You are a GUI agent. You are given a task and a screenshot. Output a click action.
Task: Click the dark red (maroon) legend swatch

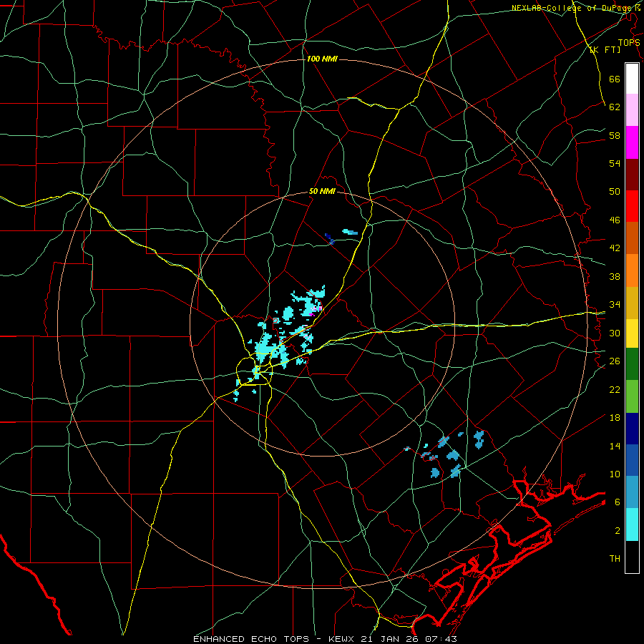point(632,174)
